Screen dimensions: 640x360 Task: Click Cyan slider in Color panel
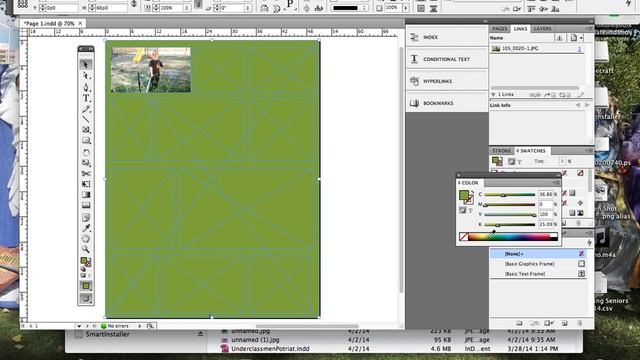(509, 195)
